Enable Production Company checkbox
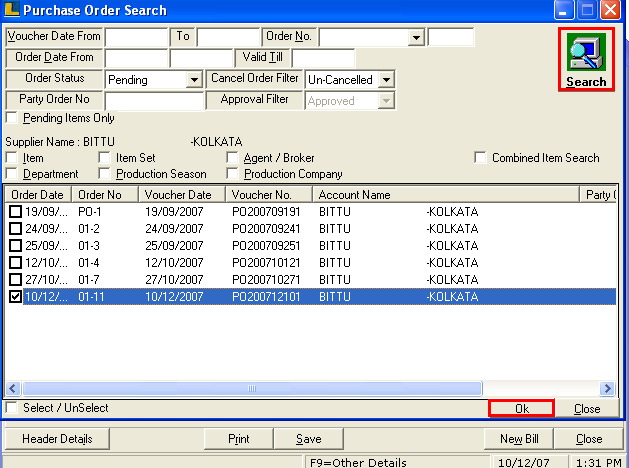629x468 pixels. pyautogui.click(x=232, y=174)
